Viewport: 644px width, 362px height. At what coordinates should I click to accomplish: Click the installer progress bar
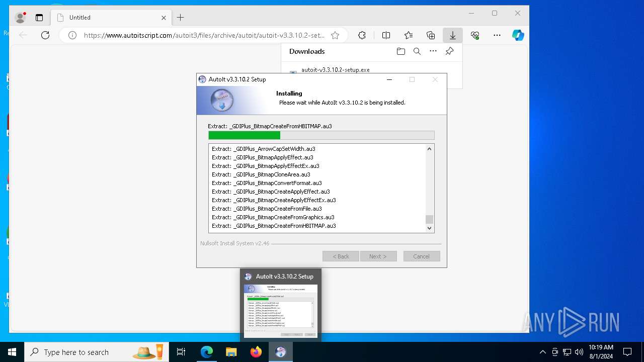coord(321,135)
